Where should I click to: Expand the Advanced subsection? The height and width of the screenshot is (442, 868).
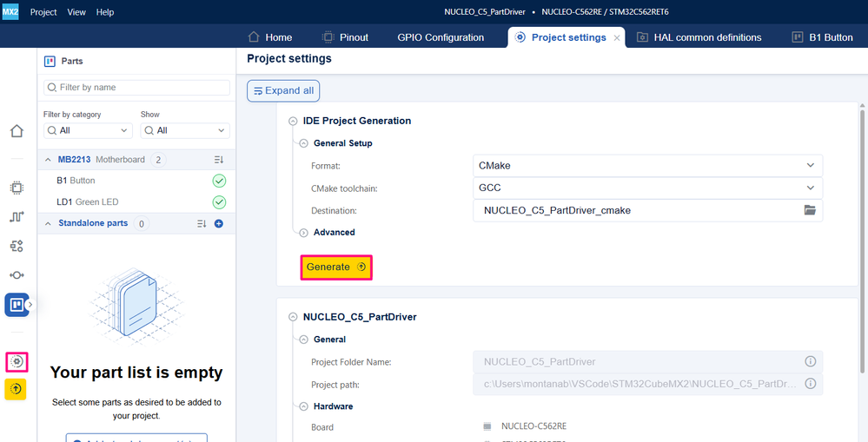point(303,233)
